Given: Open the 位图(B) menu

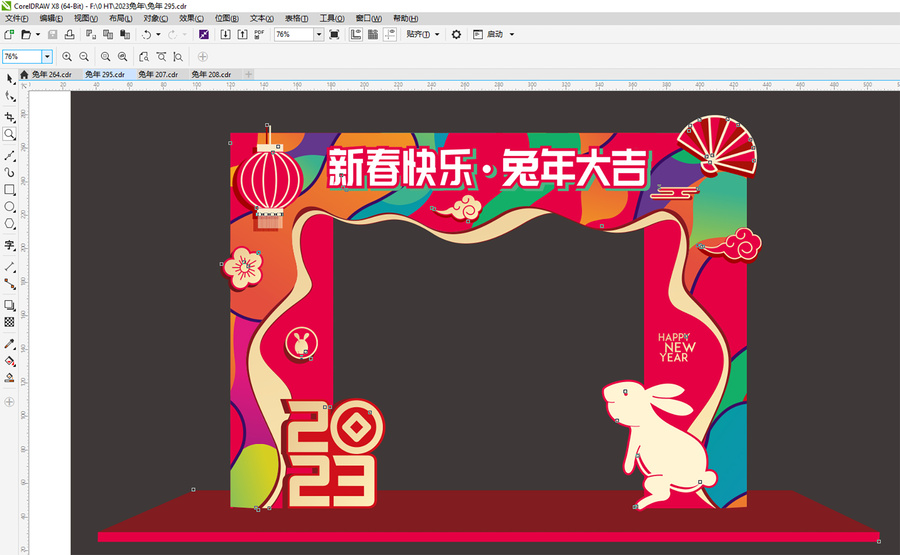Looking at the screenshot, I should click(227, 18).
